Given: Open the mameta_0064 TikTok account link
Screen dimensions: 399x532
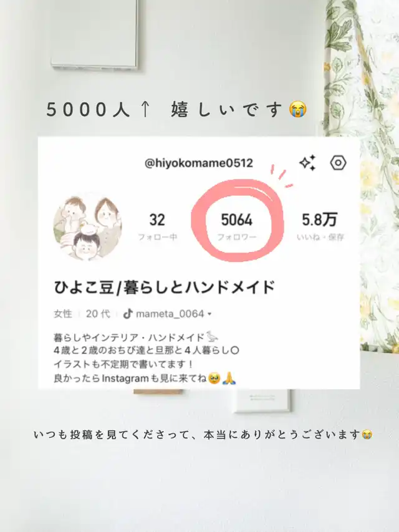Looking at the screenshot, I should pos(170,314).
